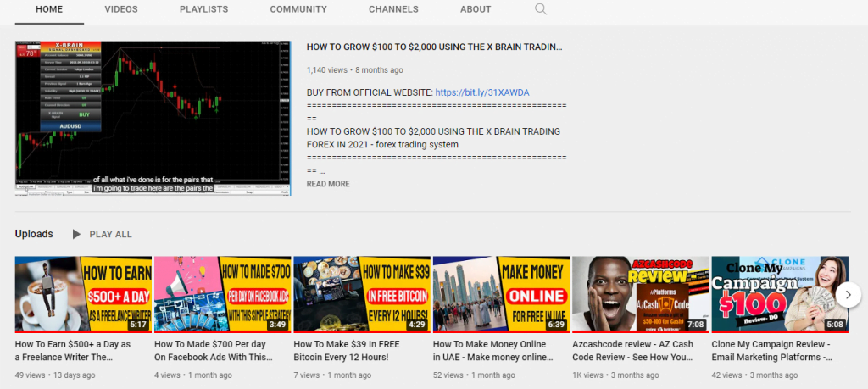Open the Make Money Online UAE thumbnail
Screen dimensions: 868x389
pos(501,294)
